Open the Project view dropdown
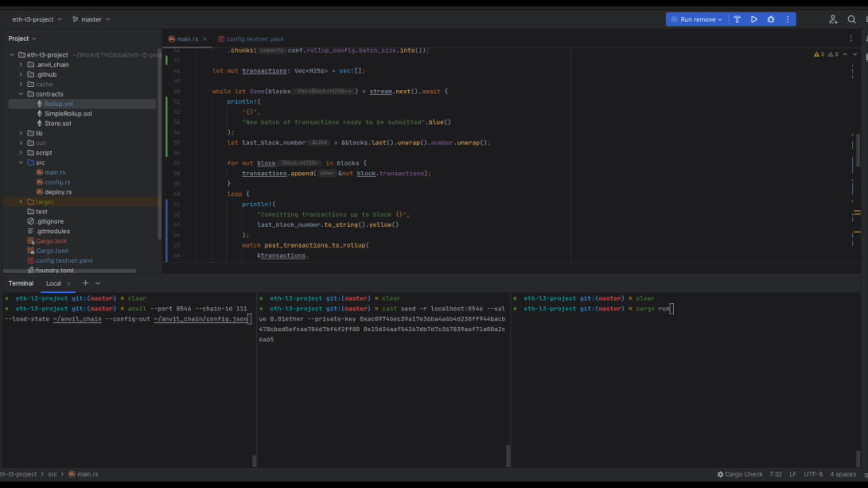The image size is (868, 488). point(22,39)
